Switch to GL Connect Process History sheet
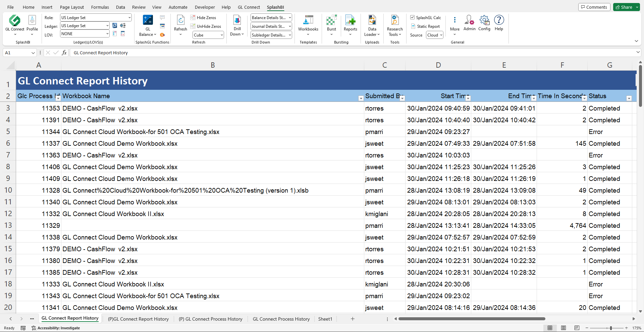This screenshot has width=644, height=332. point(281,319)
